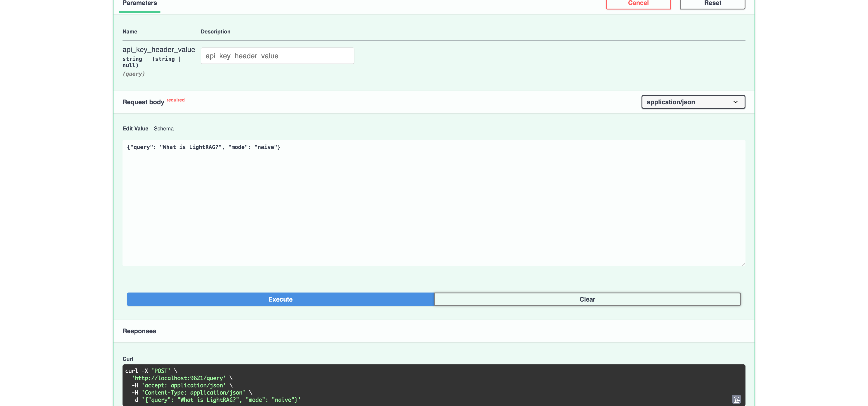Screen dimensions: 868x406
Task: Clear the response with Clear button
Action: (x=587, y=299)
